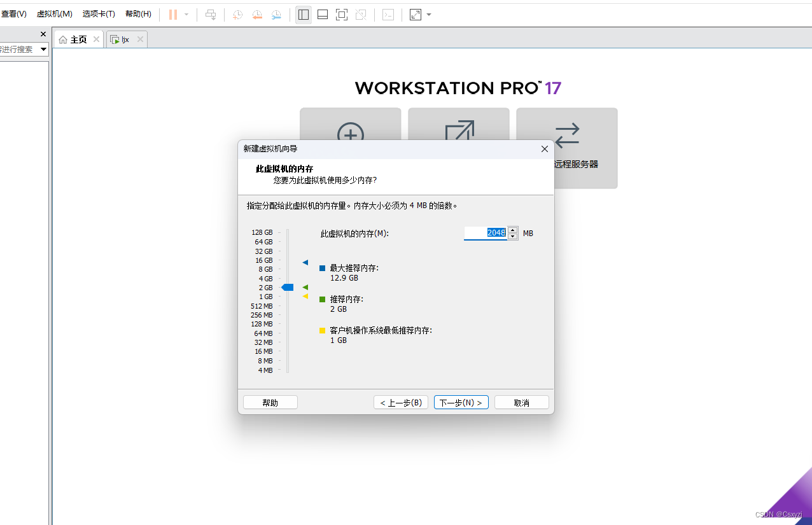Image resolution: width=812 pixels, height=525 pixels.
Task: Click the blue maximum recommended memory marker
Action: click(x=305, y=262)
